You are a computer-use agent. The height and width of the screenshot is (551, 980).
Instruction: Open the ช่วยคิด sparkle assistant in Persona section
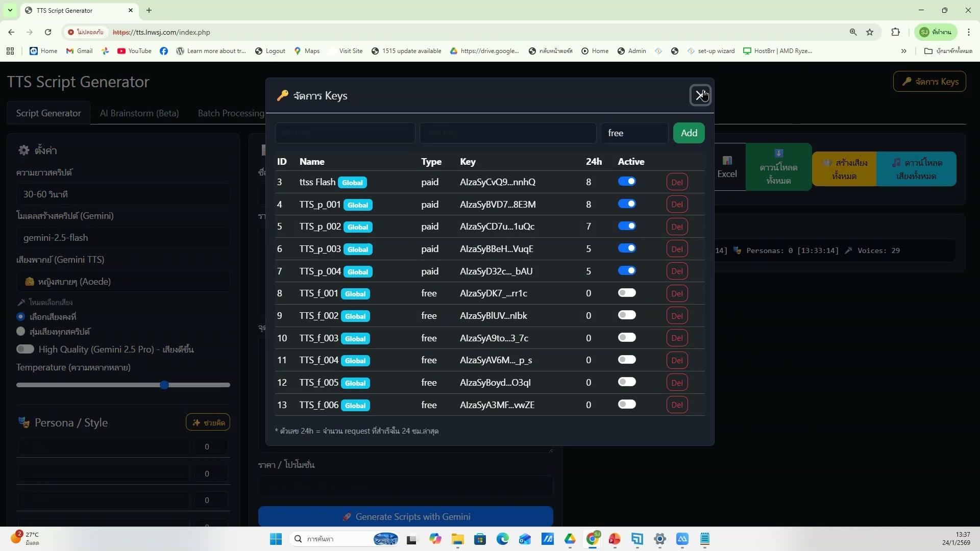point(208,422)
